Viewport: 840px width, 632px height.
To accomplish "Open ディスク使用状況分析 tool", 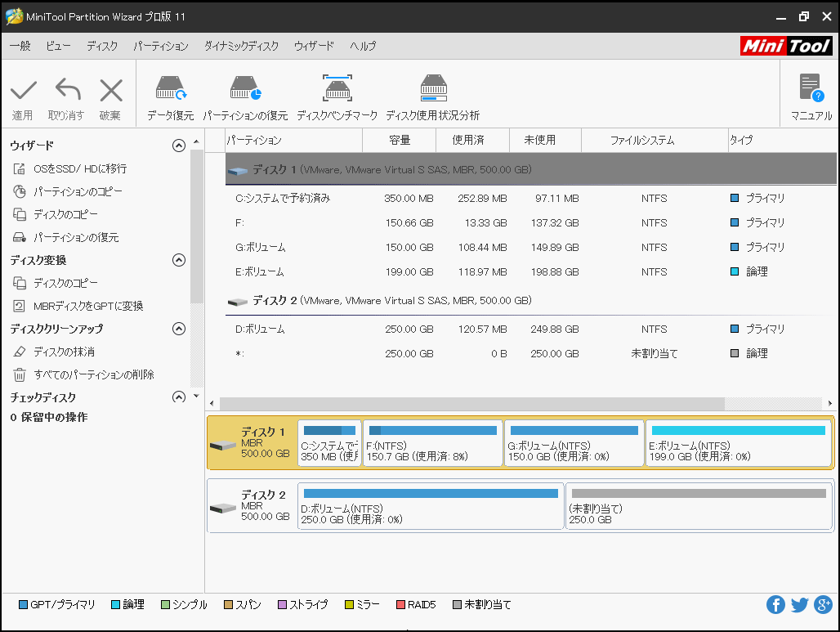I will [432, 88].
